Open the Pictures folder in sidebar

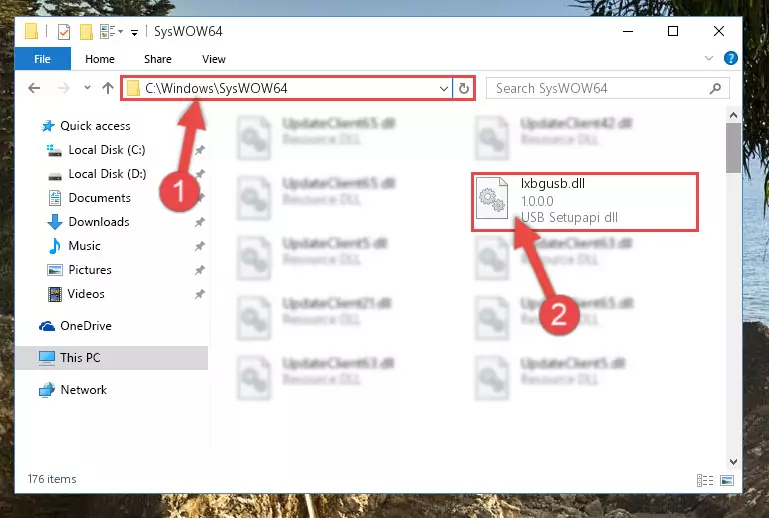[x=90, y=270]
